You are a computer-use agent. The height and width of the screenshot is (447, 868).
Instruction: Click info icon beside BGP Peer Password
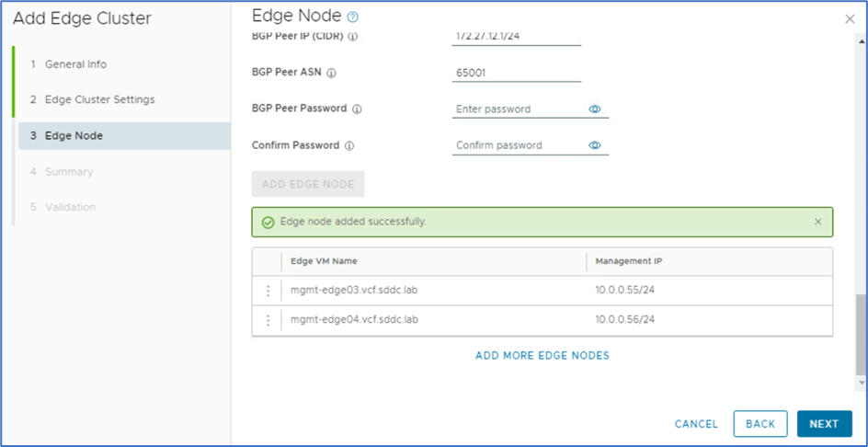click(357, 109)
